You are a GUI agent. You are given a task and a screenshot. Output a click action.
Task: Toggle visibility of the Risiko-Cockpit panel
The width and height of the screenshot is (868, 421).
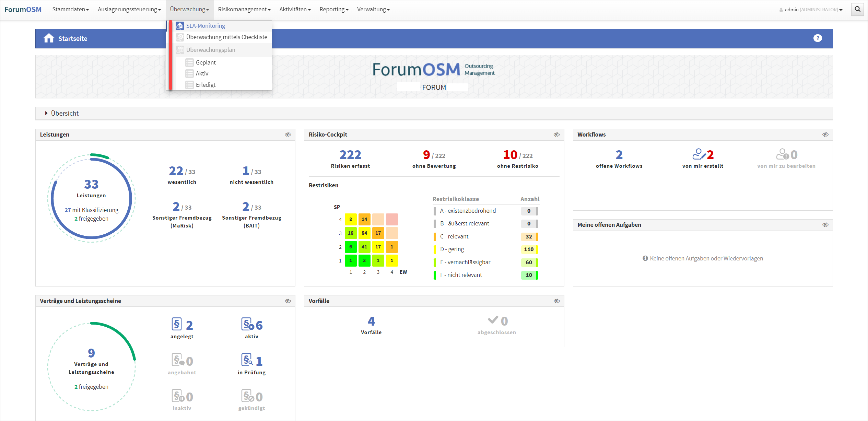click(x=556, y=135)
